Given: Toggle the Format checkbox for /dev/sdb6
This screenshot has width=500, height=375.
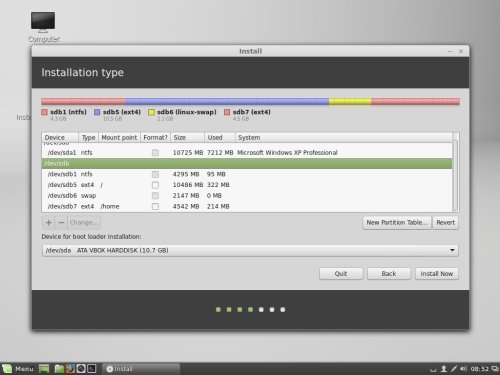Looking at the screenshot, I should click(x=155, y=196).
